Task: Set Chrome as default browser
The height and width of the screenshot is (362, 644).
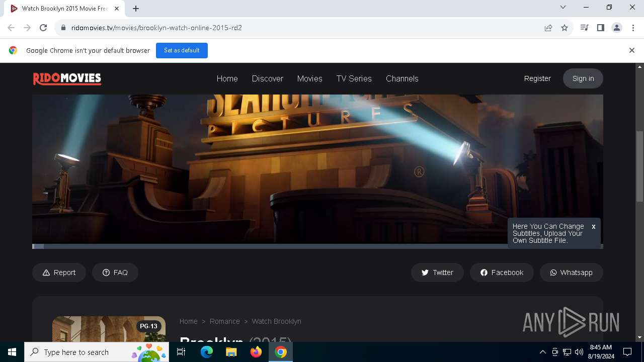Action: tap(182, 50)
